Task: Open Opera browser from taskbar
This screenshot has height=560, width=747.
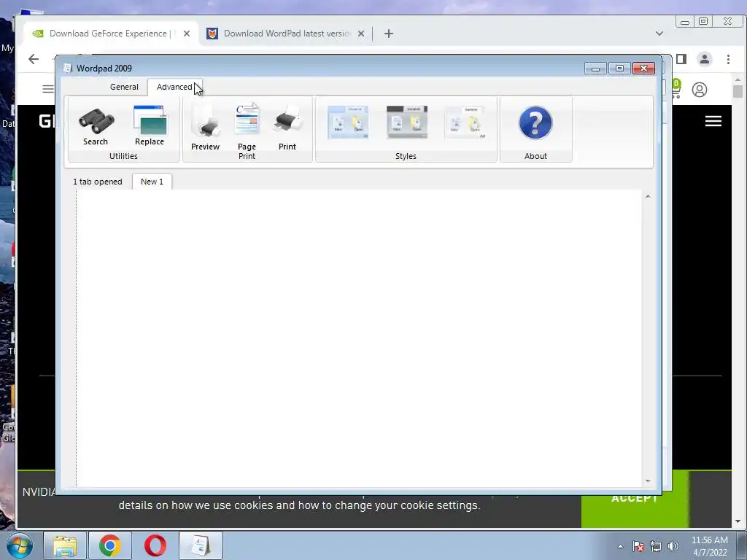Action: [x=155, y=545]
